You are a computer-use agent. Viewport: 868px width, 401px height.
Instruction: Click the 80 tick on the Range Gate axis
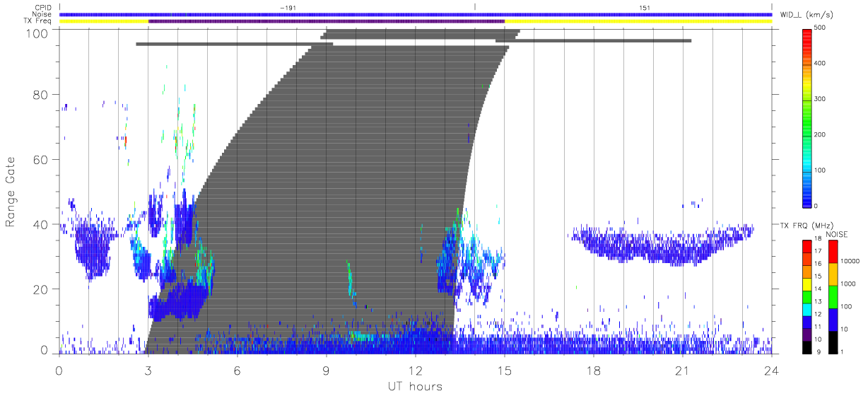[x=41, y=94]
